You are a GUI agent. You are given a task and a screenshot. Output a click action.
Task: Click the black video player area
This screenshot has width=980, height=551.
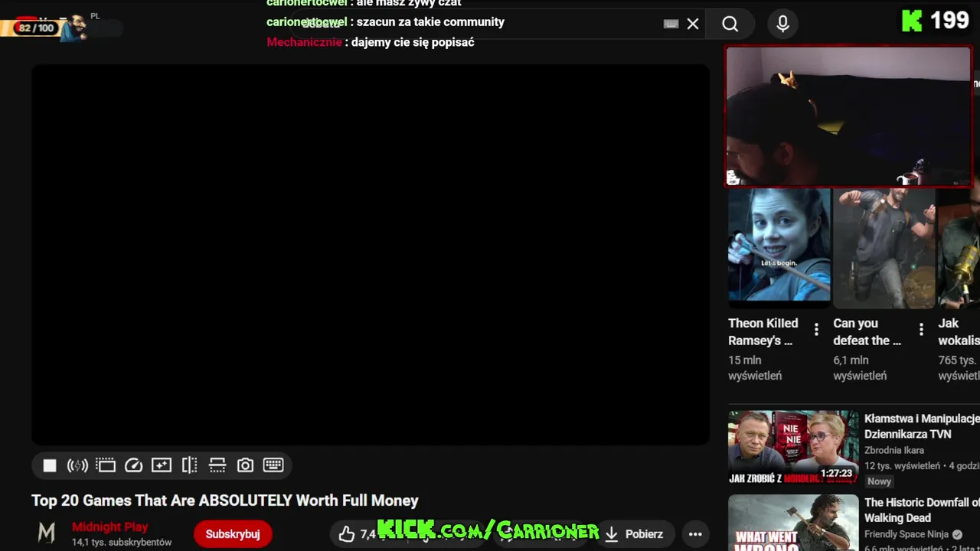371,254
